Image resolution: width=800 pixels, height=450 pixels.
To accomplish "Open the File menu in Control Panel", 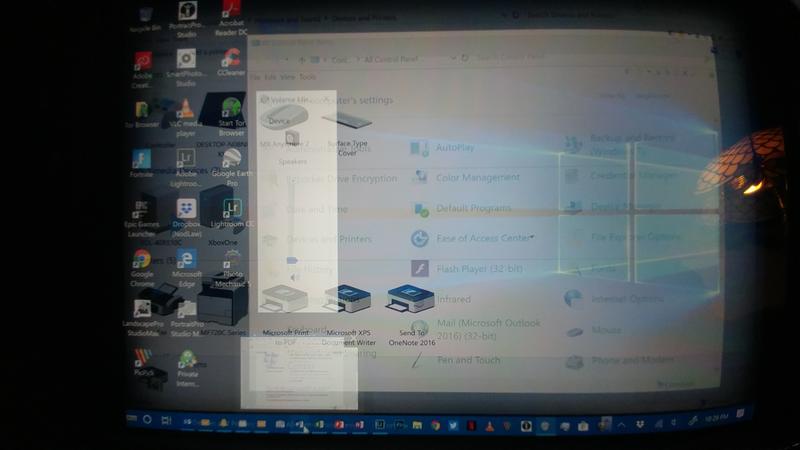I will [x=255, y=77].
